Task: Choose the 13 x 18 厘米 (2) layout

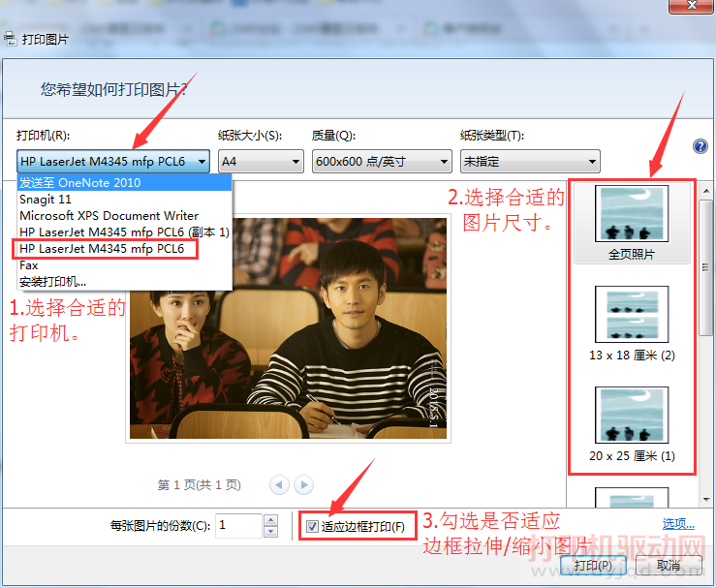Action: [x=632, y=324]
